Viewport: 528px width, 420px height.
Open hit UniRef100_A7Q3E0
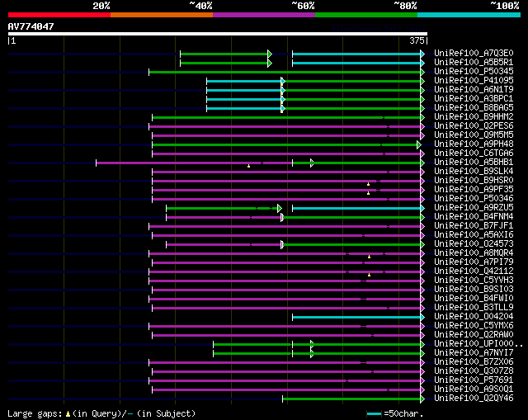[x=474, y=53]
